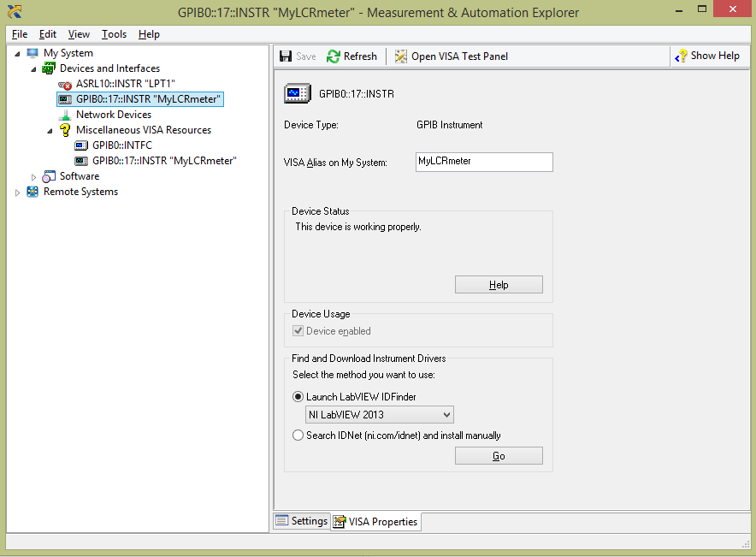Open the View menu
756x557 pixels.
click(x=79, y=34)
